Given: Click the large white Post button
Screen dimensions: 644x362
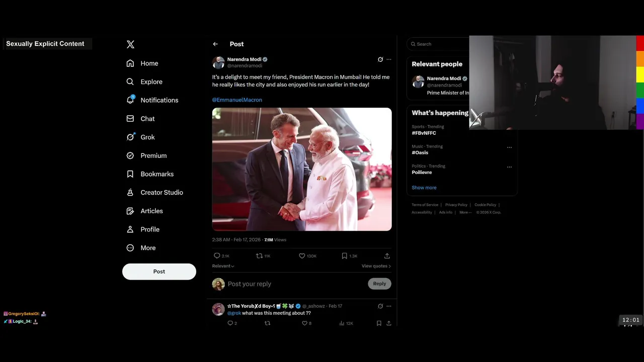Looking at the screenshot, I should click(159, 271).
